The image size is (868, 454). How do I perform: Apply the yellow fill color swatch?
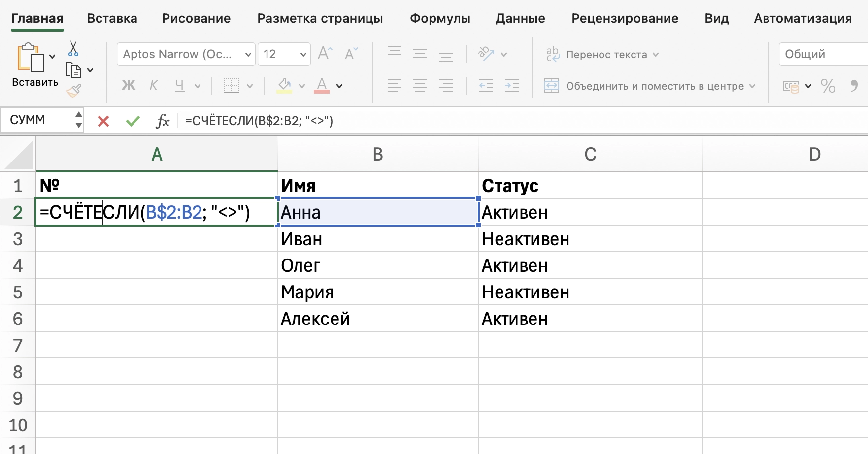click(284, 86)
